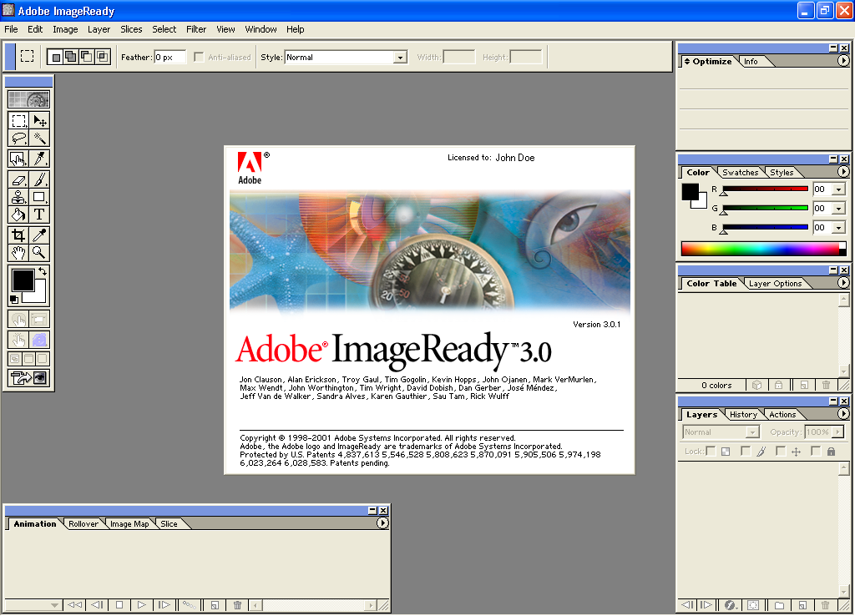Open the Filter menu

tap(196, 29)
